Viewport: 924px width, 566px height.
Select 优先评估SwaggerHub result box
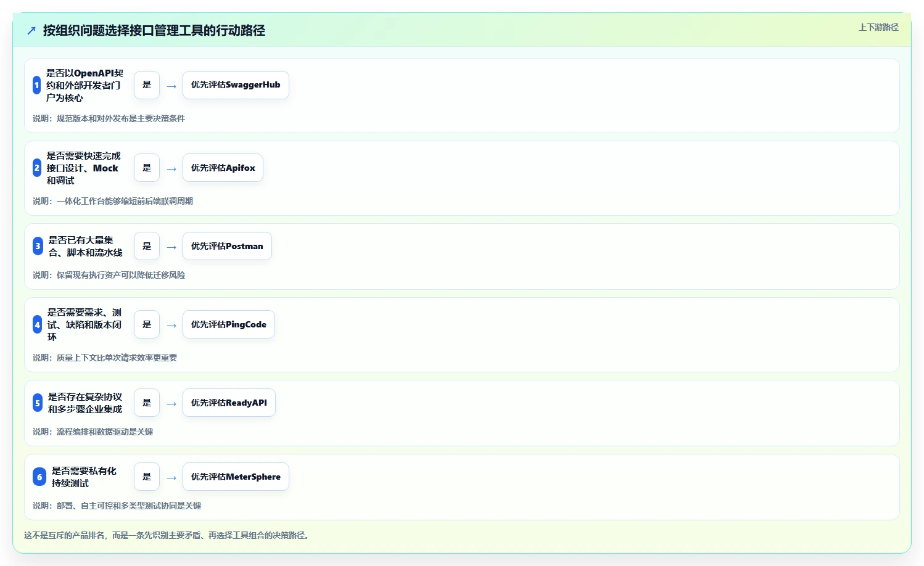tap(236, 85)
